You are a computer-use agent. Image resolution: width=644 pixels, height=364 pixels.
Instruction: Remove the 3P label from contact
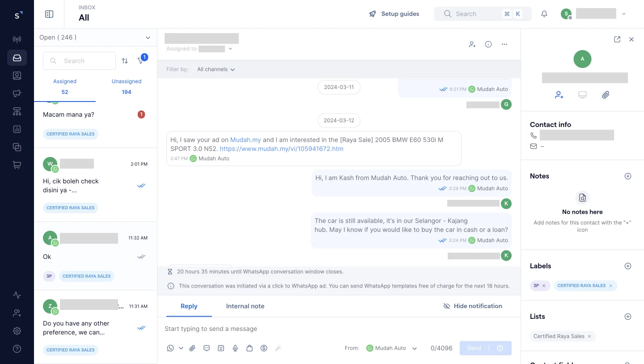[x=544, y=286]
